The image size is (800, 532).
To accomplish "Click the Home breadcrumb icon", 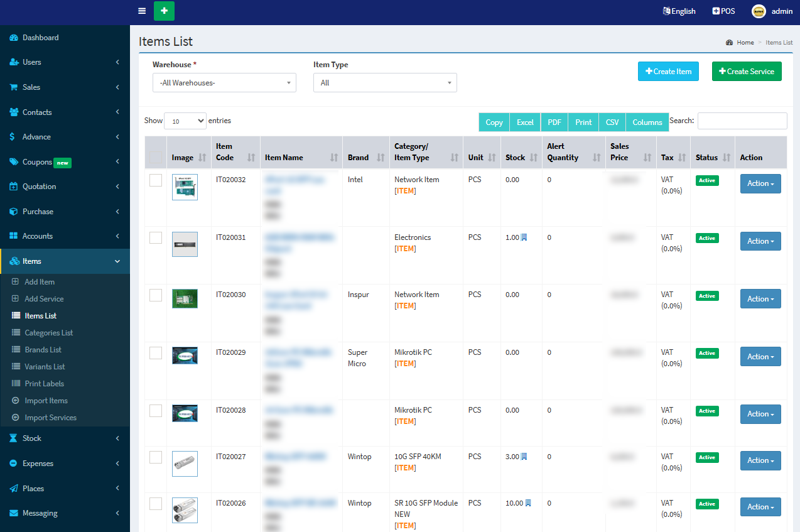I will (729, 43).
